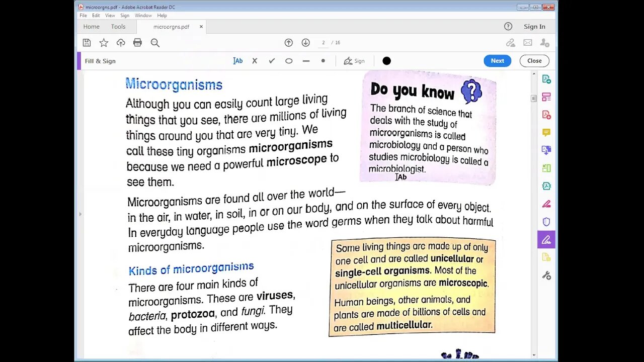The height and width of the screenshot is (362, 644).
Task: Select the highlighted Fill & Sign sidebar tool
Action: coord(546,240)
